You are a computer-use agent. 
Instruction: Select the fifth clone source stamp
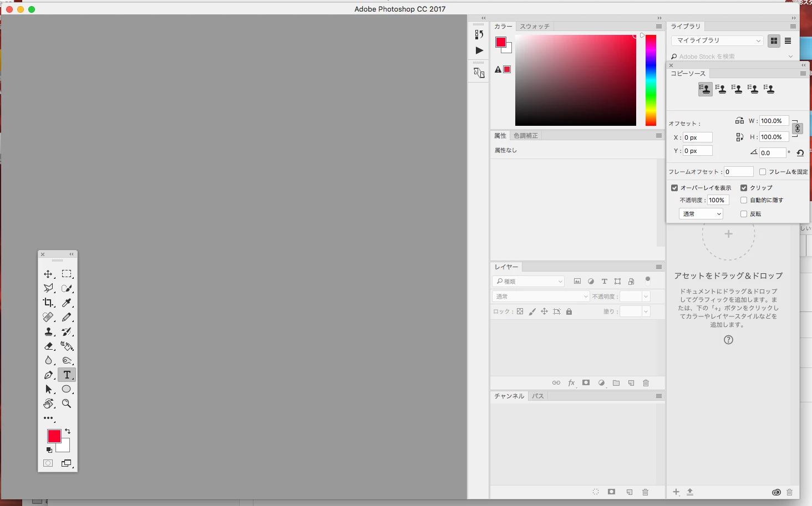pyautogui.click(x=769, y=89)
